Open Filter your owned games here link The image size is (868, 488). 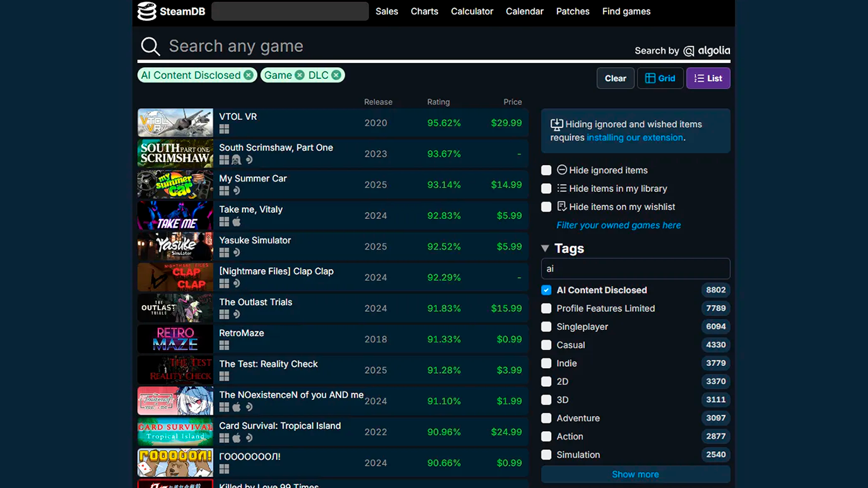click(618, 225)
